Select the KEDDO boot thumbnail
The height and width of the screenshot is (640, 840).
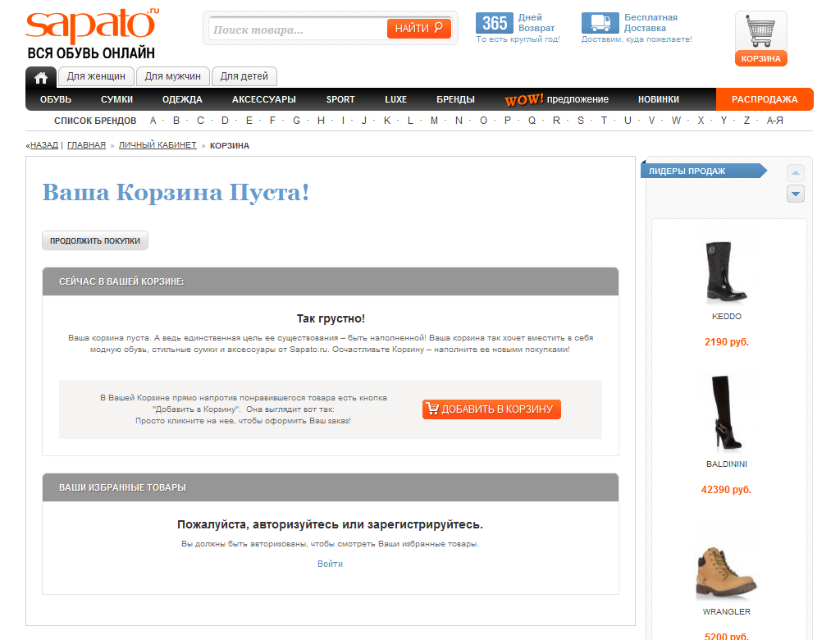[x=726, y=272]
